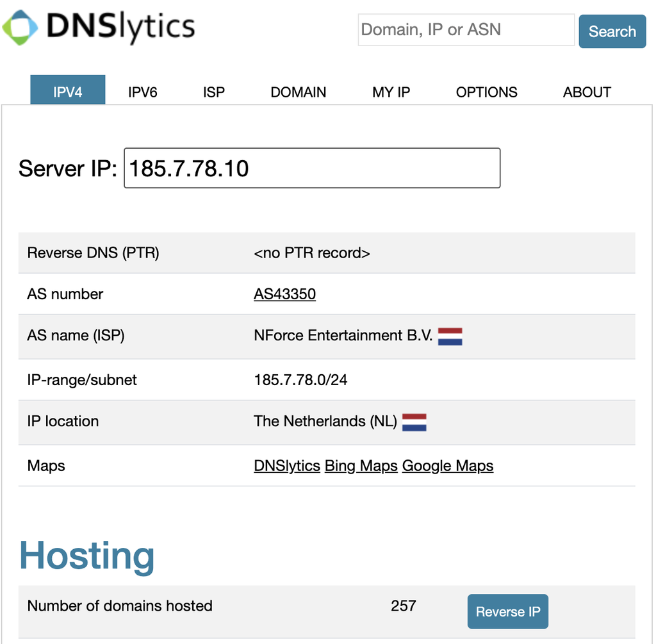Click the Netherlands flag beside IP location
Image resolution: width=656 pixels, height=644 pixels.
coord(414,422)
